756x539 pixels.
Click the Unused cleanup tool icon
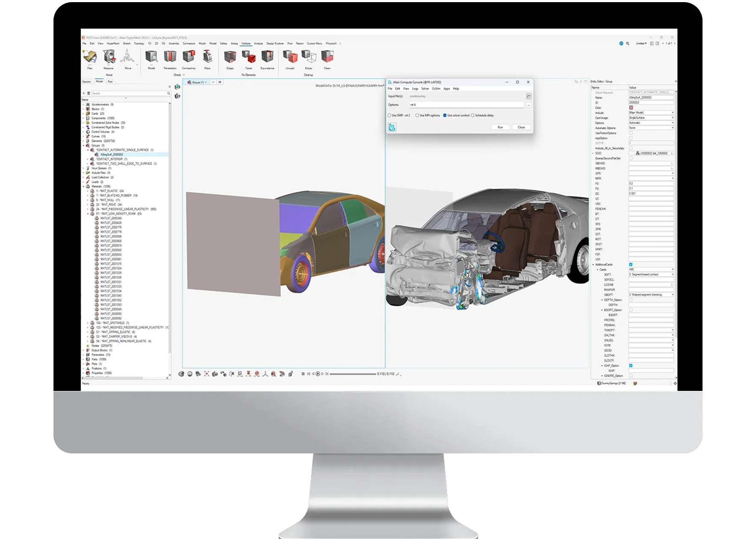click(290, 57)
